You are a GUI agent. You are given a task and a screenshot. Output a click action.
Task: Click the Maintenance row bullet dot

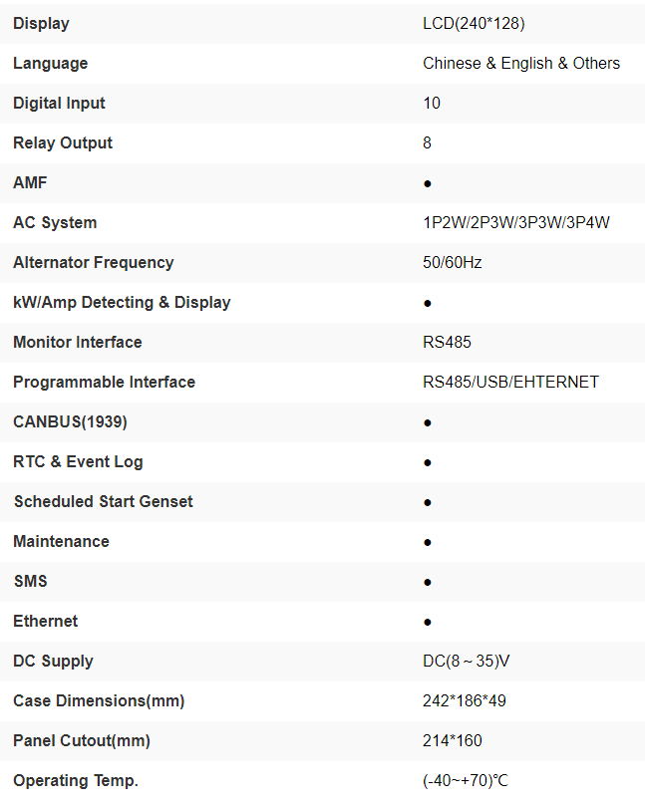(x=428, y=542)
